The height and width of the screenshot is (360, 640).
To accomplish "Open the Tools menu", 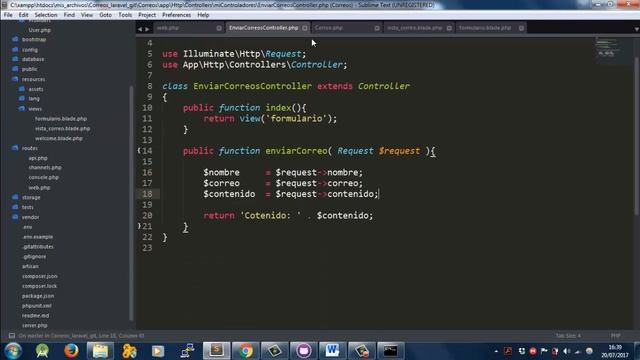I will (x=125, y=15).
